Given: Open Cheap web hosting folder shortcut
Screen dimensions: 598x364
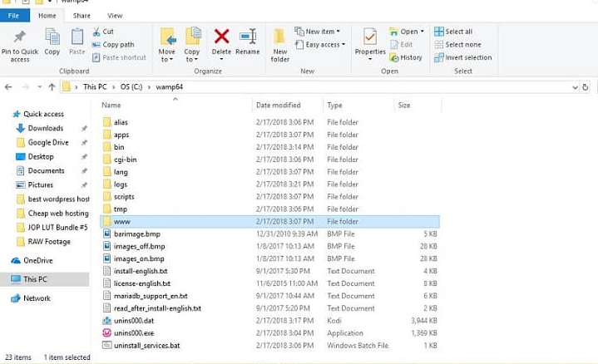Looking at the screenshot, I should (52, 213).
